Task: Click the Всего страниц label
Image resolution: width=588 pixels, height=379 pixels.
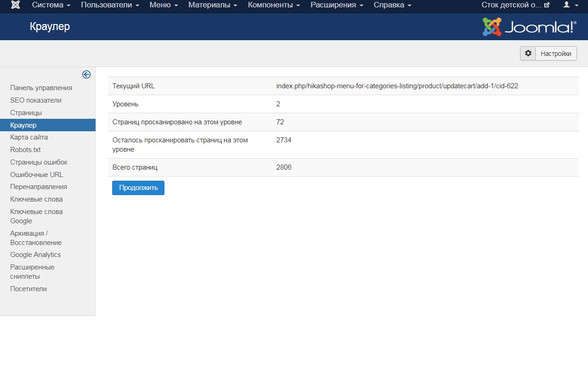Action: [x=135, y=167]
